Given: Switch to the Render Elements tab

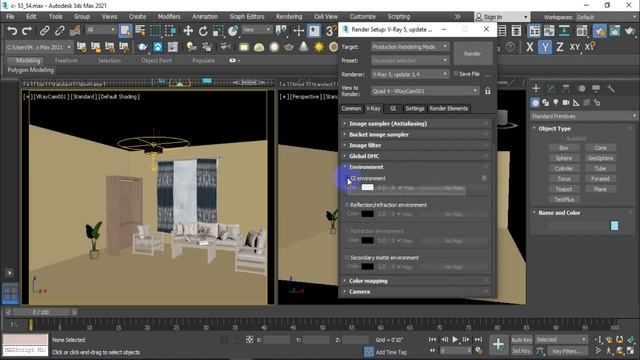Looking at the screenshot, I should pyautogui.click(x=449, y=109).
